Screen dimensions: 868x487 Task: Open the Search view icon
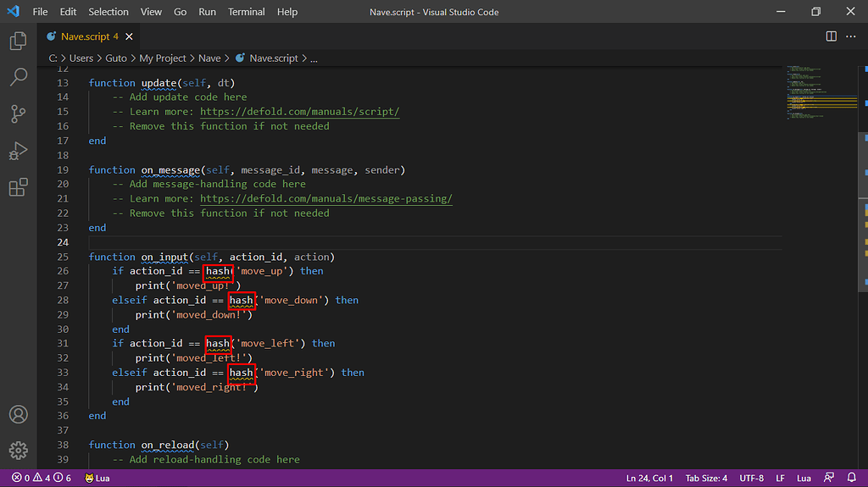(x=18, y=78)
